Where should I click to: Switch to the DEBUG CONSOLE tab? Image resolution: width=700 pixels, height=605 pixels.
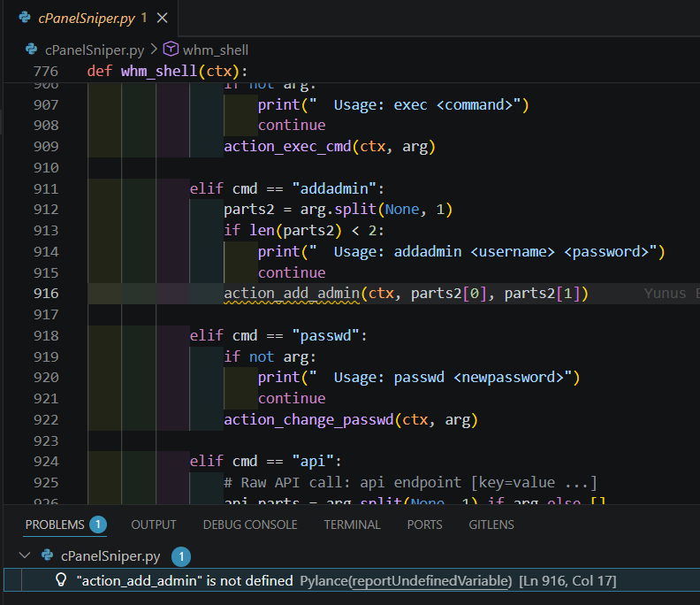tap(250, 525)
